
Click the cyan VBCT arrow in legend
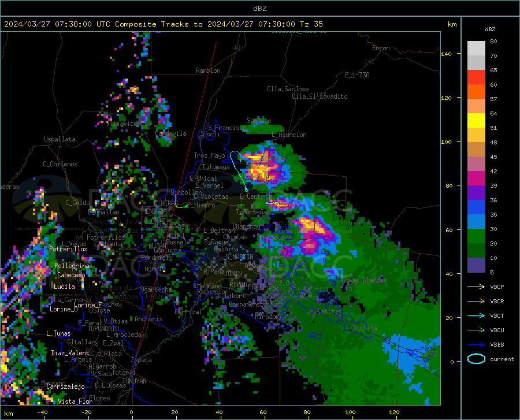[476, 315]
